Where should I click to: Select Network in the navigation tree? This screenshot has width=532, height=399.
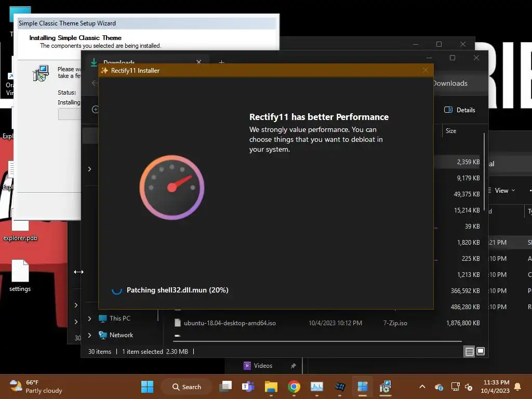coord(121,335)
